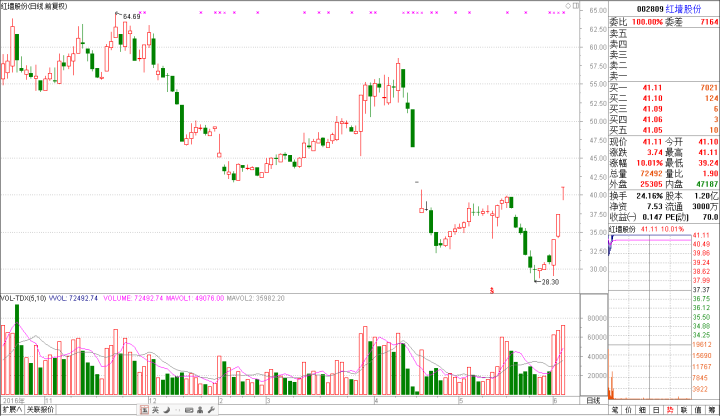Viewport: 720px width, 416px height.
Task: Select the 值 tab in the quote panel
Action: [x=698, y=410]
